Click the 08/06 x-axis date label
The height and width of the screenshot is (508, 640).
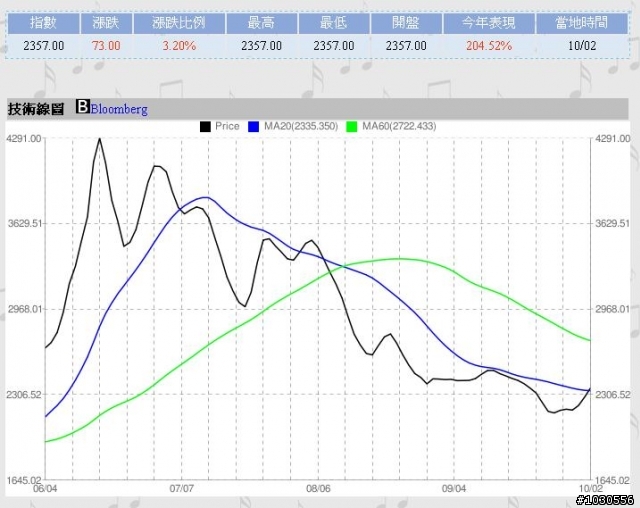(x=318, y=488)
